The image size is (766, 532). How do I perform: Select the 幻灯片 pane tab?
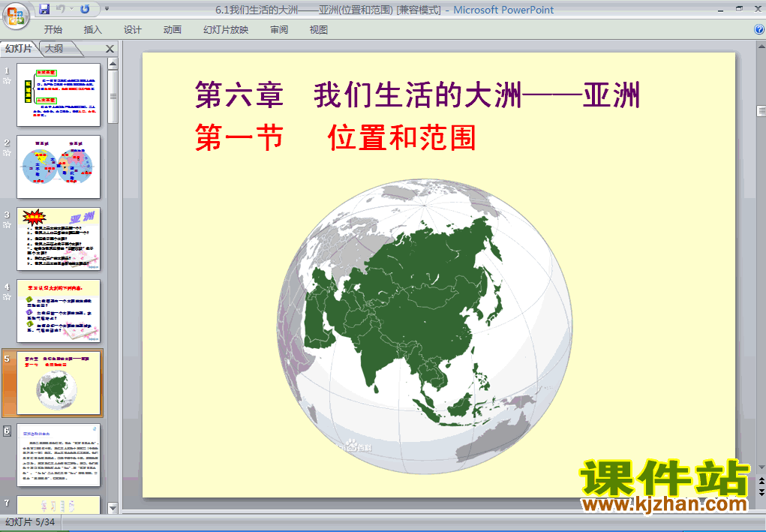(x=19, y=48)
